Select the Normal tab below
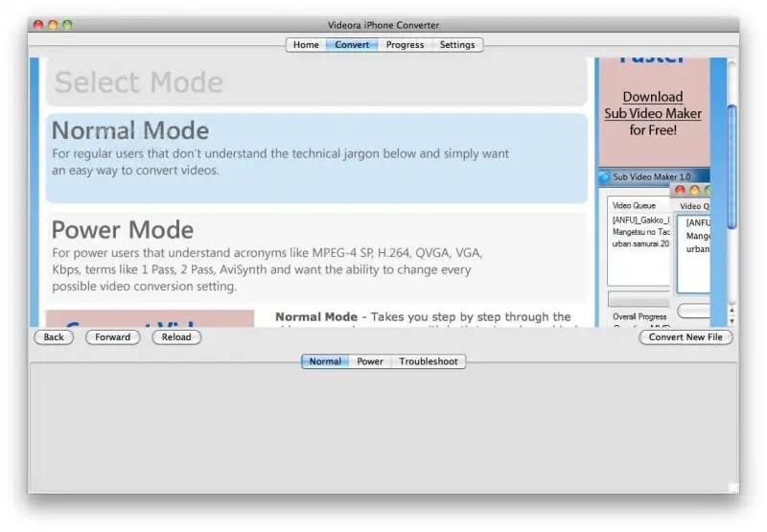 click(325, 361)
